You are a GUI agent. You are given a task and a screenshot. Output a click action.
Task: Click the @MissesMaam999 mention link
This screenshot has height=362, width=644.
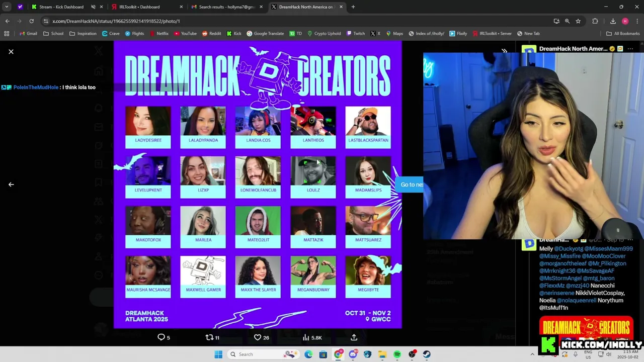click(x=609, y=249)
